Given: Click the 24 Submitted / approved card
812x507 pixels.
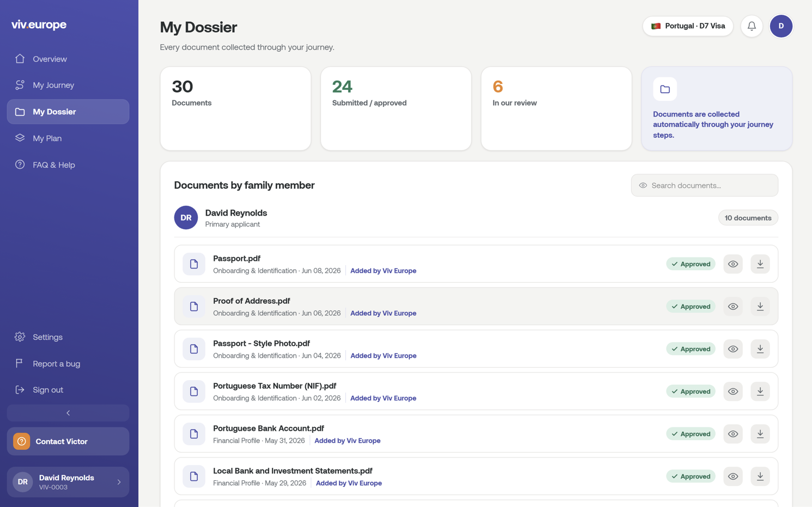Looking at the screenshot, I should tap(396, 108).
